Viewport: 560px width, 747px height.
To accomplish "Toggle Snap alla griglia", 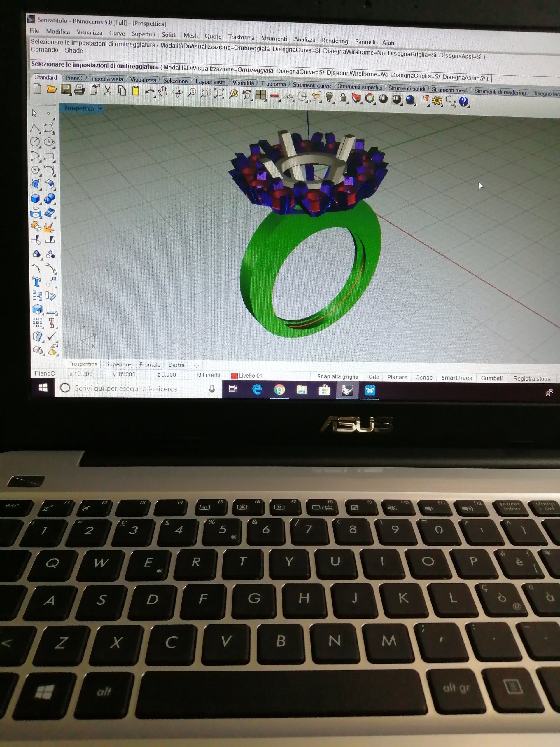I will (337, 376).
